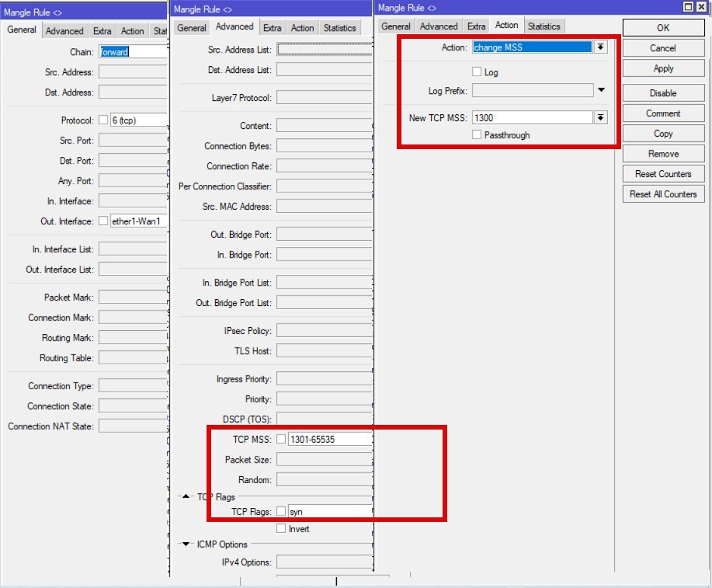Click the Reset All Counters button
This screenshot has height=588, width=712.
pos(663,194)
